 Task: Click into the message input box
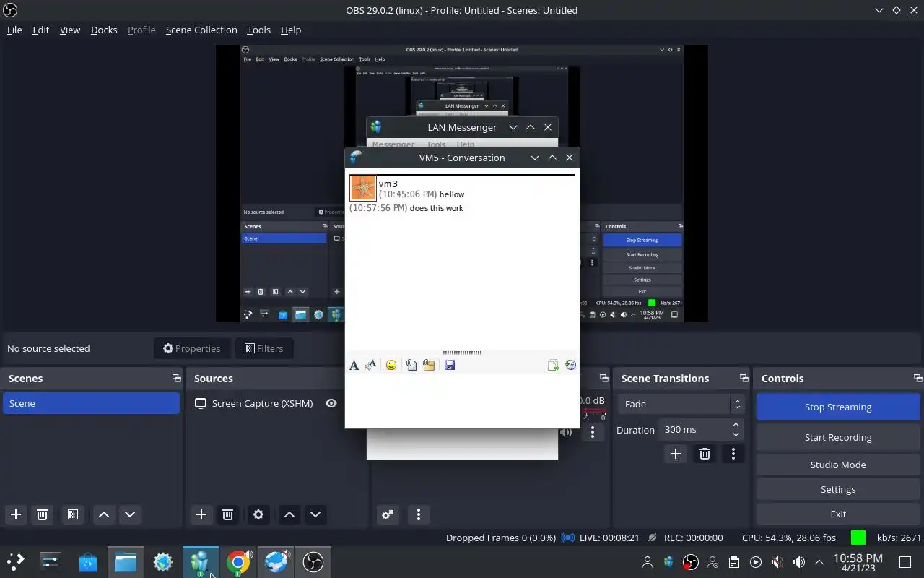[462, 401]
